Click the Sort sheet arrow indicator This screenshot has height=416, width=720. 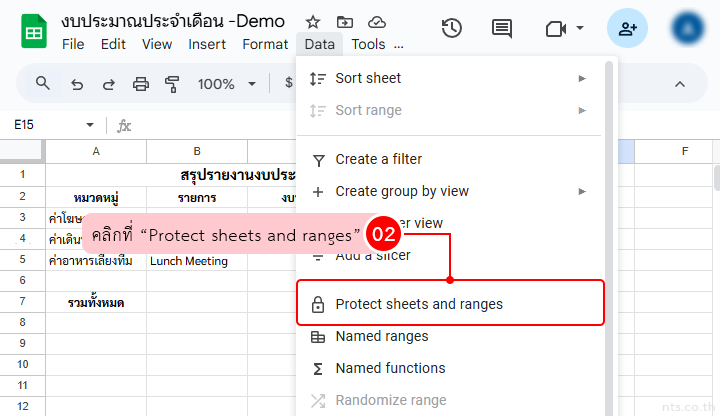click(x=582, y=79)
